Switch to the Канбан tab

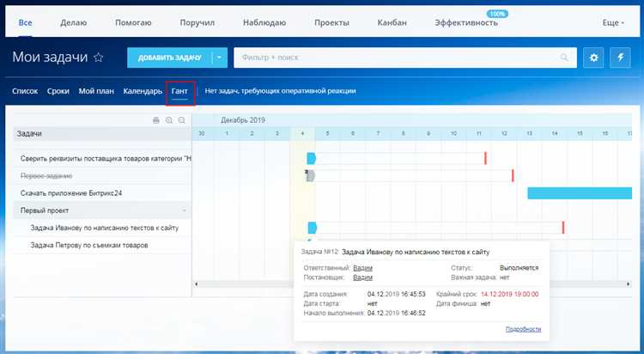click(392, 22)
